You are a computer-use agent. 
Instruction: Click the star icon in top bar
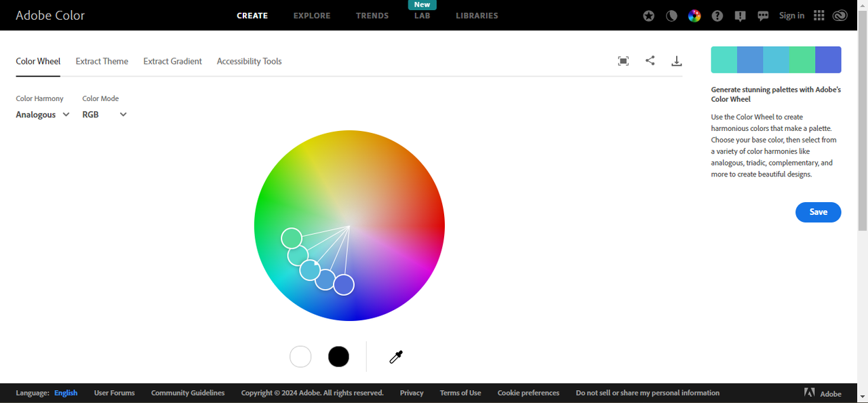coord(649,16)
